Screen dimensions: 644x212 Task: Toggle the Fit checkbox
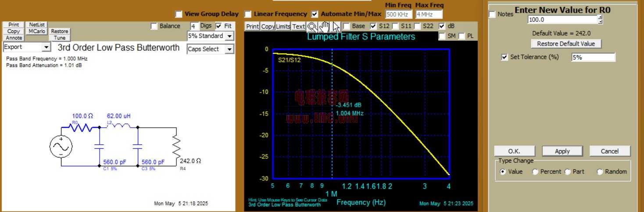click(x=219, y=26)
